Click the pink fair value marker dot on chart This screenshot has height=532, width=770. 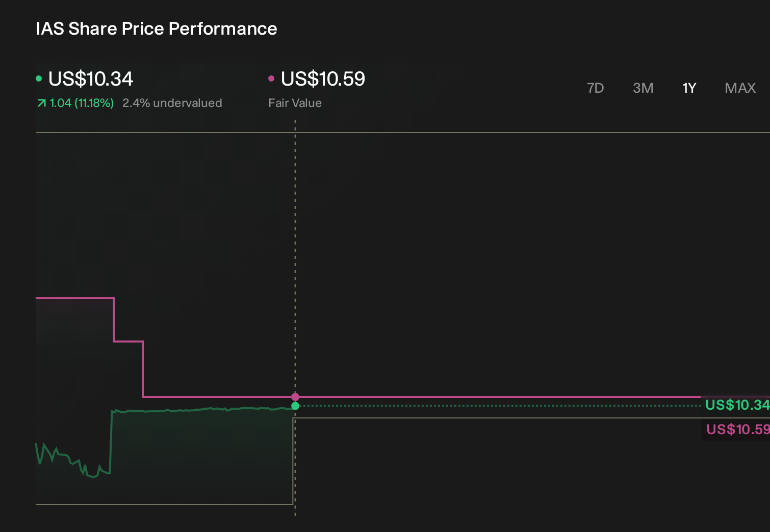coord(295,396)
